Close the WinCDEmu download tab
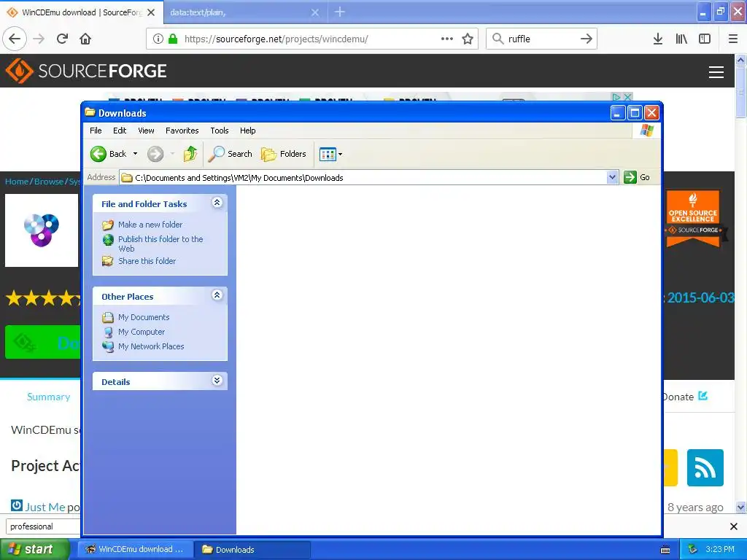 151,12
